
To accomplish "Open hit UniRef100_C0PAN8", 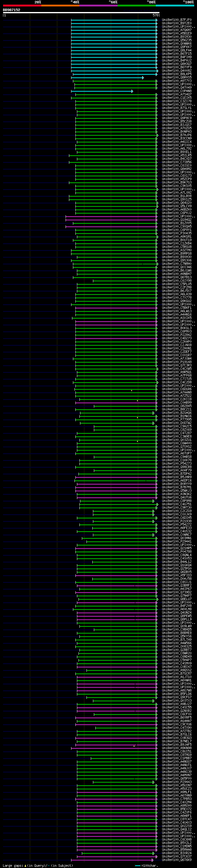I will pyautogui.click(x=176, y=91).
